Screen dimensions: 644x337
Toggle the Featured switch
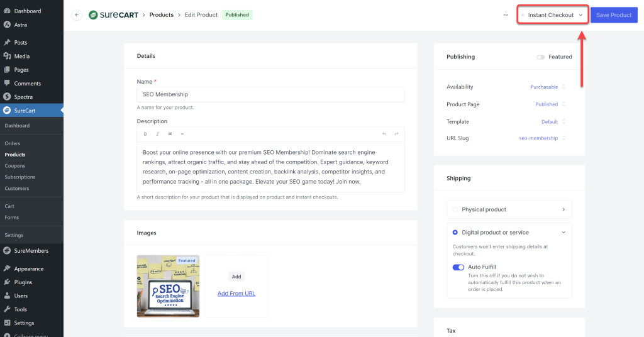point(540,57)
